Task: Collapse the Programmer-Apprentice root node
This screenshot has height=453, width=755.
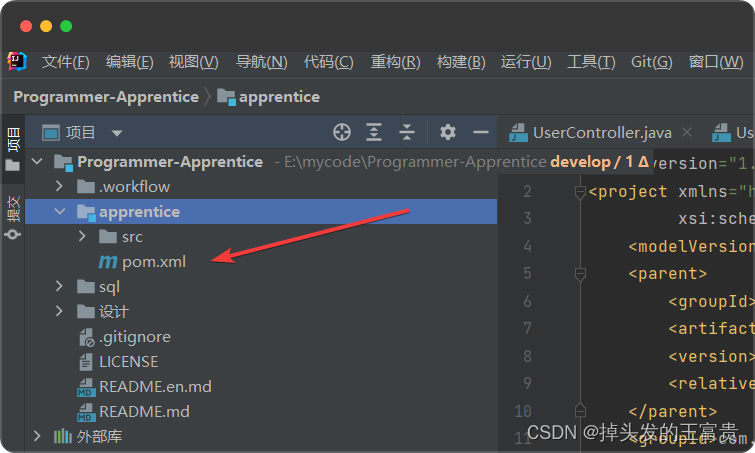Action: 37,161
